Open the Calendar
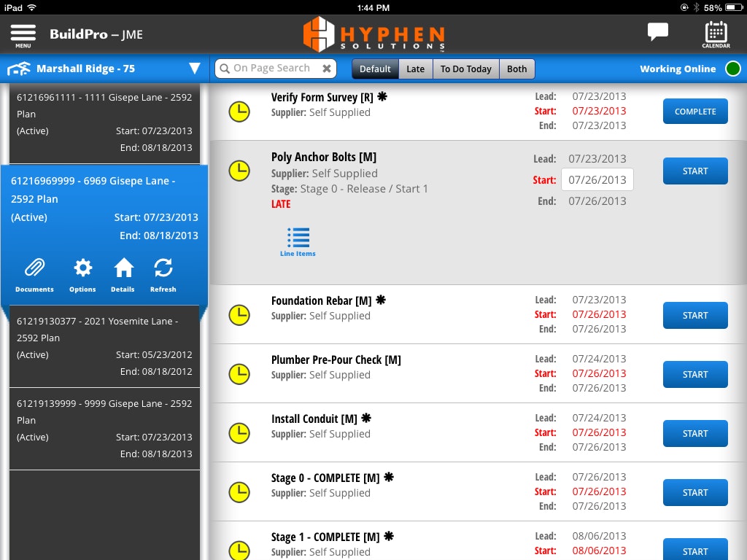The width and height of the screenshot is (747, 560). (715, 34)
